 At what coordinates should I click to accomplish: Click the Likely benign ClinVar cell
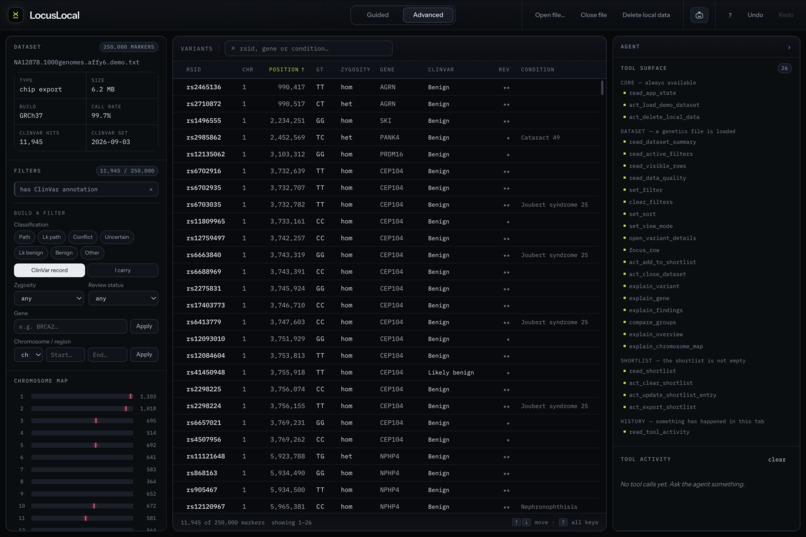pyautogui.click(x=451, y=373)
